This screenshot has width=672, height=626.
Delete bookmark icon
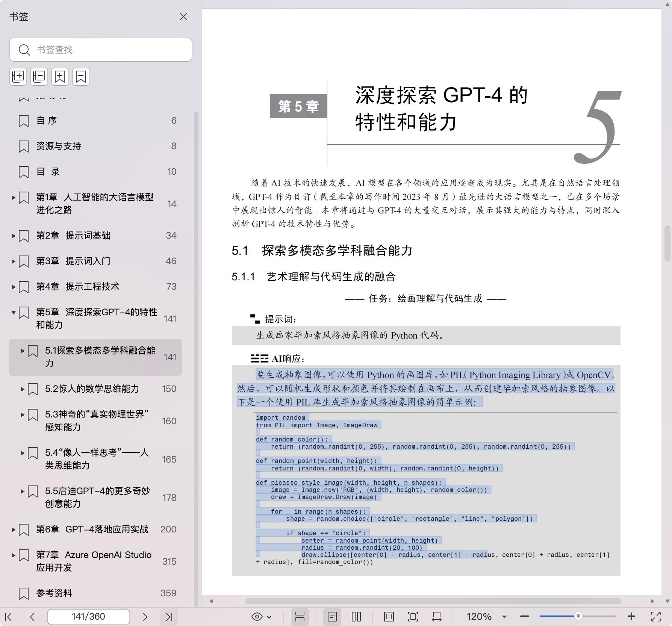pos(81,77)
